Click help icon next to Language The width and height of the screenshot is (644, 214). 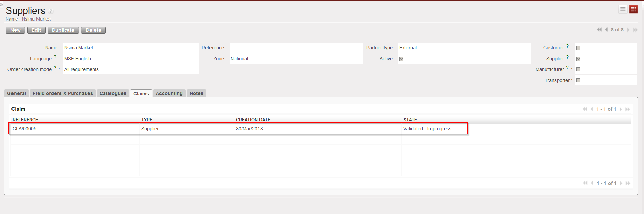point(55,57)
